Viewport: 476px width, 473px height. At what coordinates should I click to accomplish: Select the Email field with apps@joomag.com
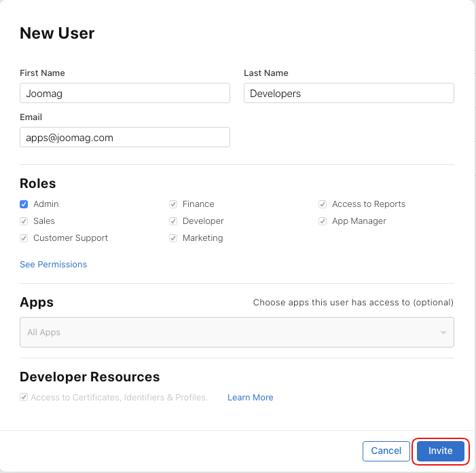click(125, 138)
